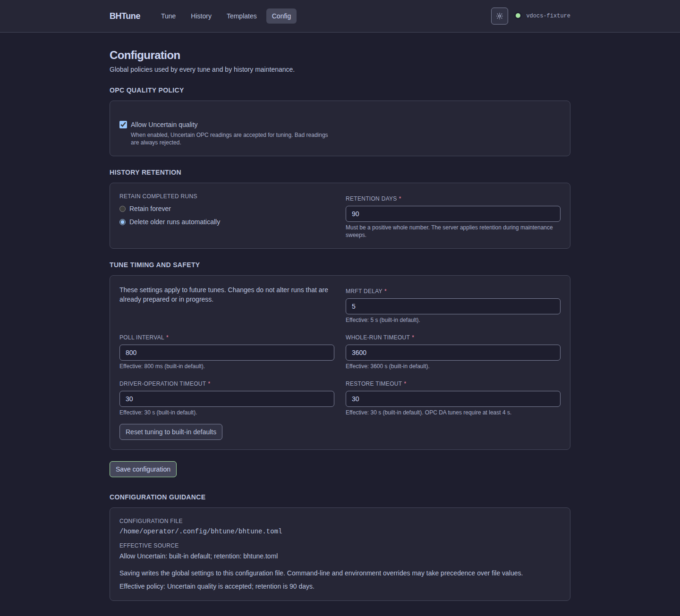Click the 'OPC QUALITY POLICY' section heading
Image resolution: width=680 pixels, height=616 pixels.
point(147,90)
